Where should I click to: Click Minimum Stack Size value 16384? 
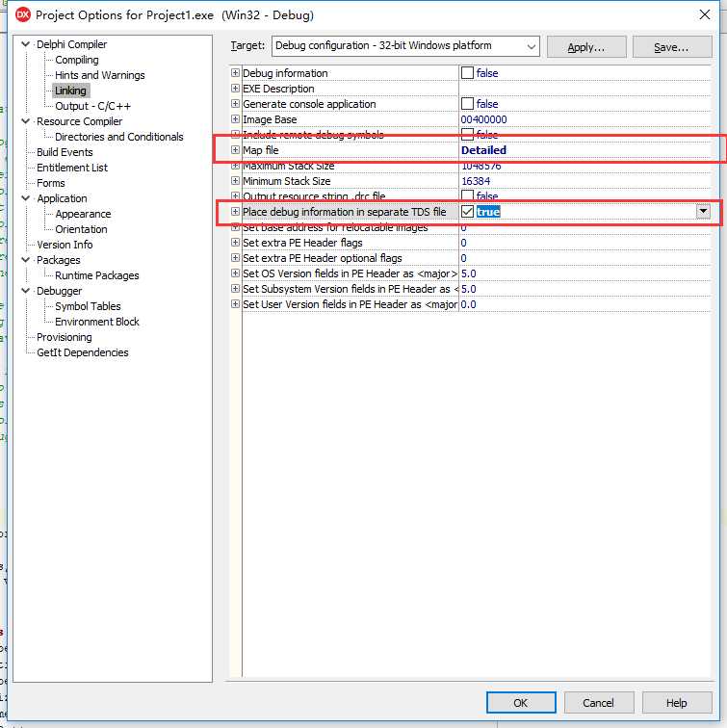click(476, 181)
